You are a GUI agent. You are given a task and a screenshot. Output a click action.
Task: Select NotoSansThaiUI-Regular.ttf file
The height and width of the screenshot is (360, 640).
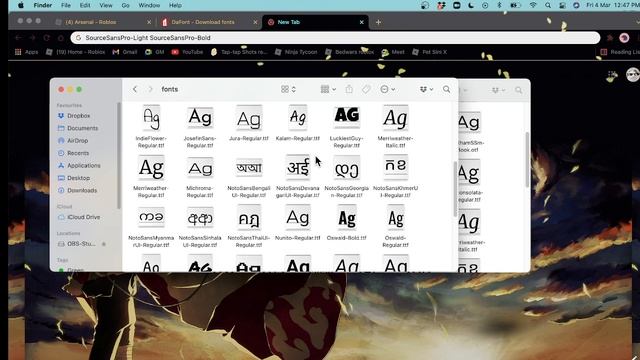point(249,227)
